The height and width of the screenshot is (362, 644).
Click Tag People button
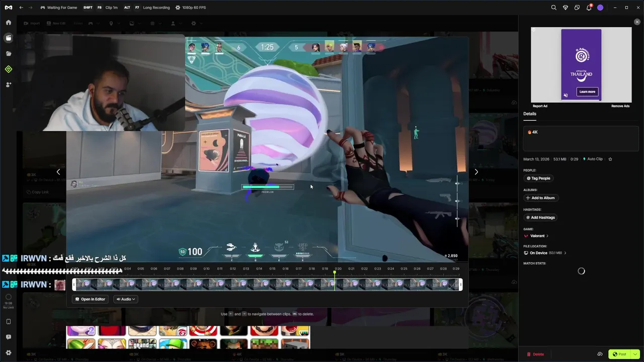(x=538, y=178)
